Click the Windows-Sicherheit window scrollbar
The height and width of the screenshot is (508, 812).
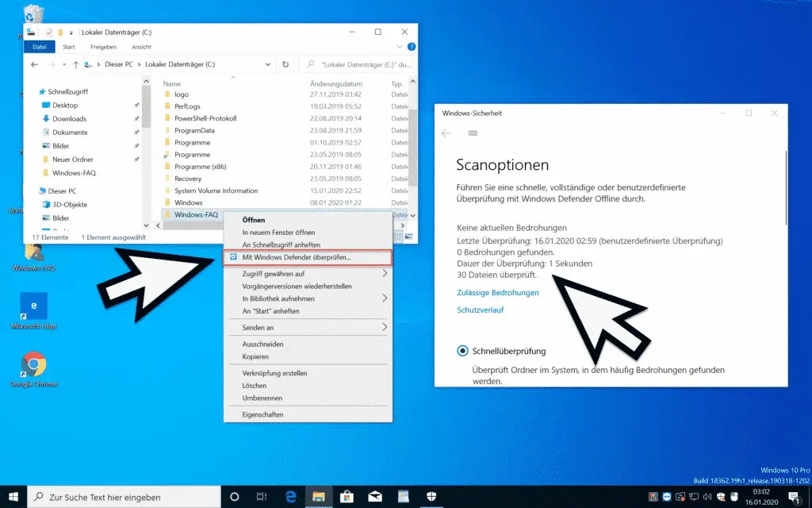pos(786,187)
